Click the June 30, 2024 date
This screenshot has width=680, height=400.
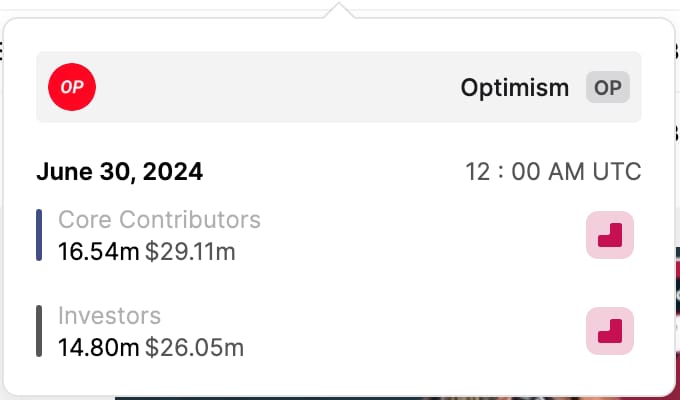(x=119, y=172)
